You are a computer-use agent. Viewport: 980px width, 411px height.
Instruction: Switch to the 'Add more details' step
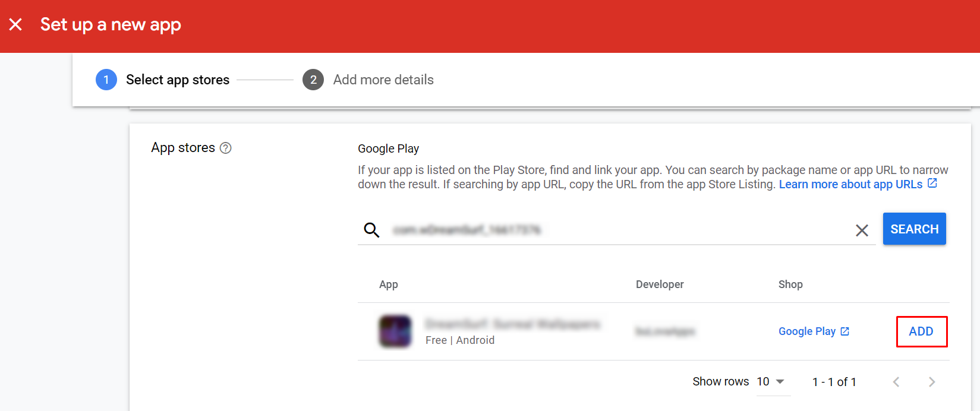pyautogui.click(x=383, y=80)
